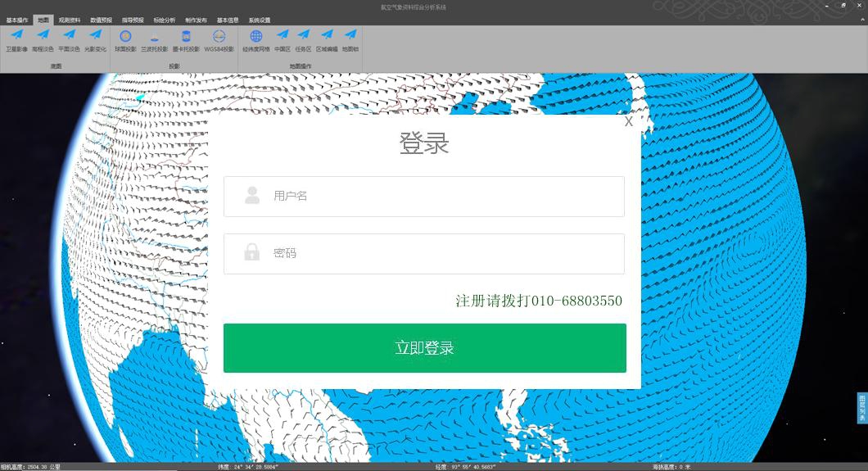The width and height of the screenshot is (868, 471).
Task: Click the 纬度 latitude status value
Action: (248, 467)
